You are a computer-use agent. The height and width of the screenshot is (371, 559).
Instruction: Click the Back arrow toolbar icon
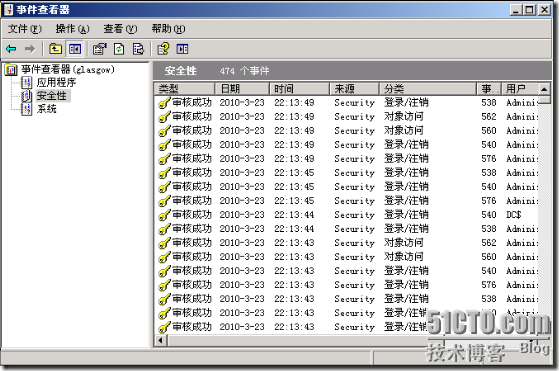tap(11, 49)
